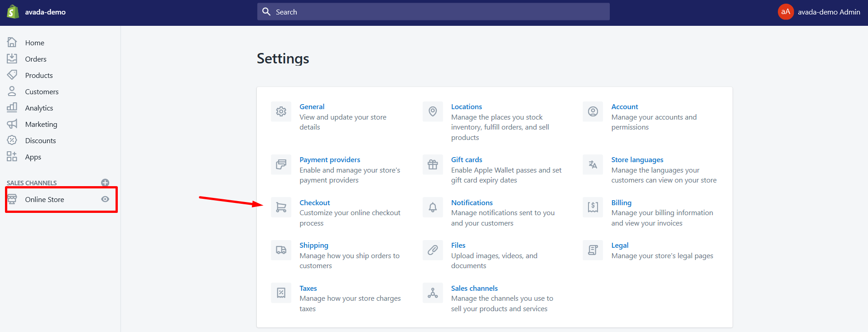This screenshot has height=332, width=868.
Task: Click the Checkout cart icon
Action: (x=281, y=207)
